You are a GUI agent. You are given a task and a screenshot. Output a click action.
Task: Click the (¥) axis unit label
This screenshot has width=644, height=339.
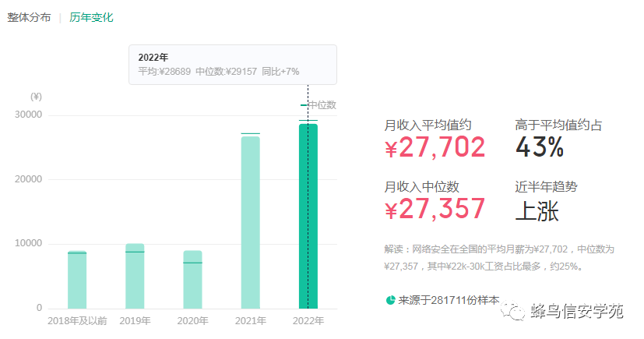point(36,97)
